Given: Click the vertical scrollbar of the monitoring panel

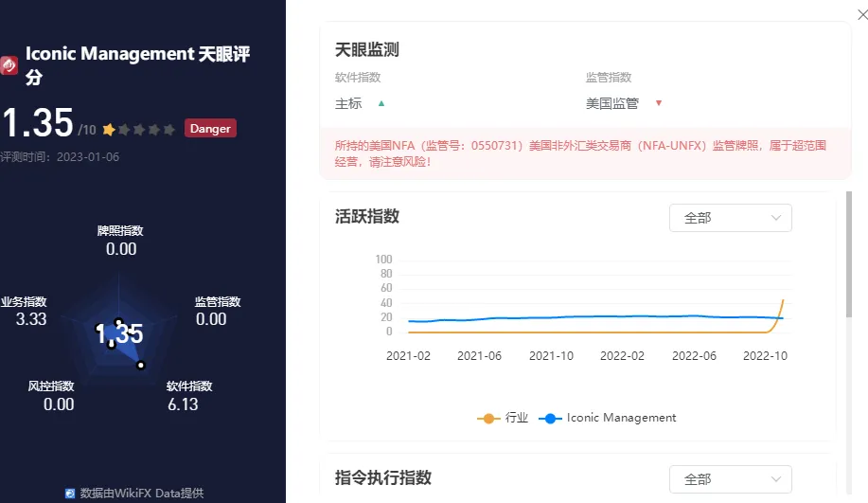Looking at the screenshot, I should coord(849,254).
